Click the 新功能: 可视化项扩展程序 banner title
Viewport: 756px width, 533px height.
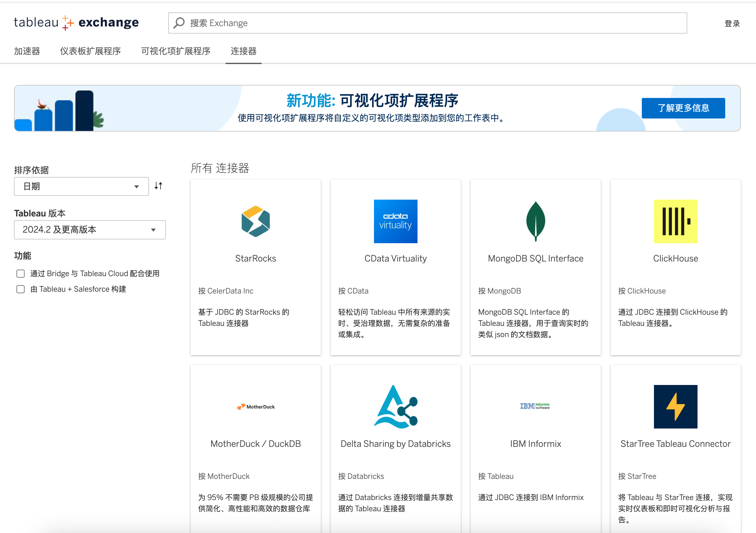(x=372, y=100)
